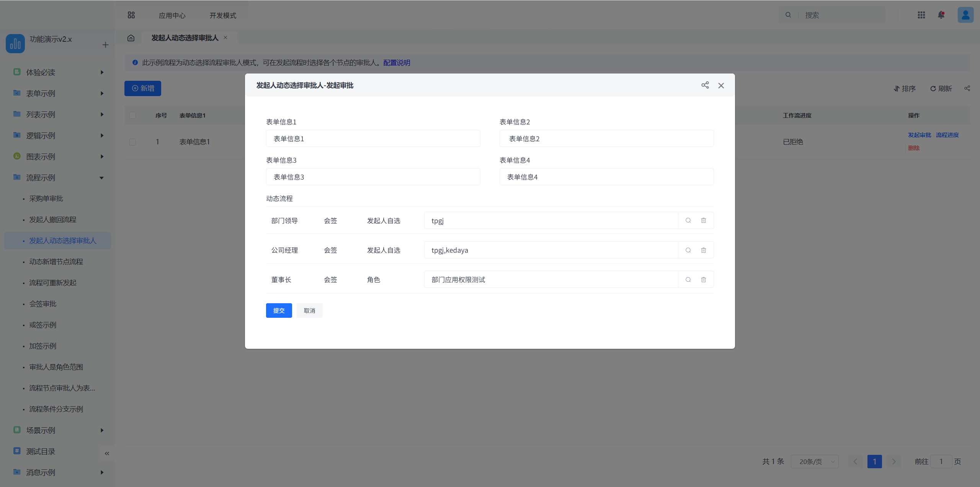Viewport: 980px width, 487px height.
Task: Click the 表单信息2 input field
Action: click(x=606, y=139)
